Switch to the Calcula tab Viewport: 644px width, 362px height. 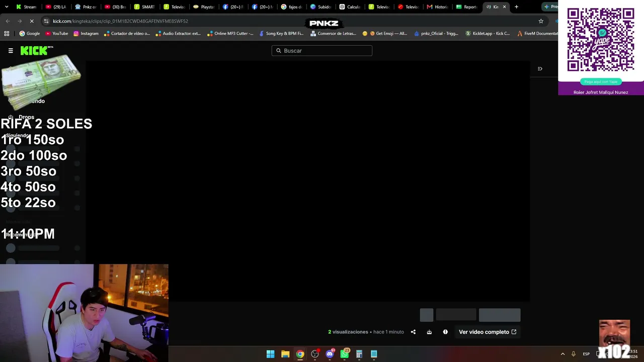350,7
